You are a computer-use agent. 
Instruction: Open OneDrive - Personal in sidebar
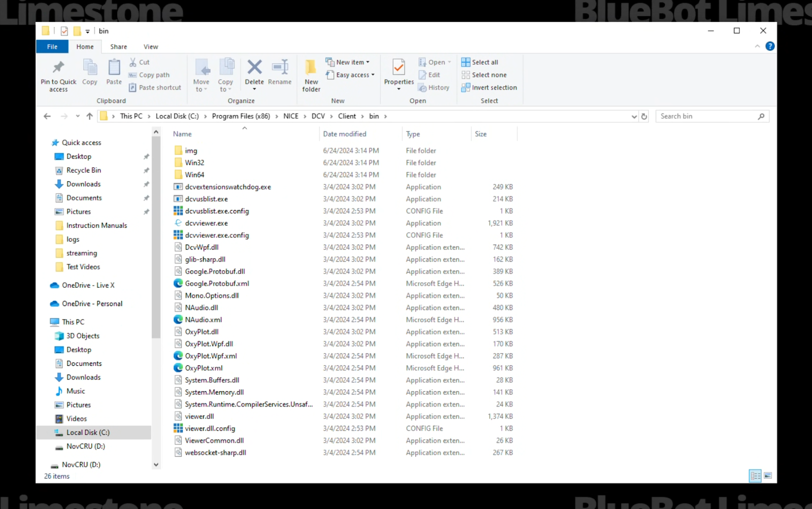pos(92,303)
